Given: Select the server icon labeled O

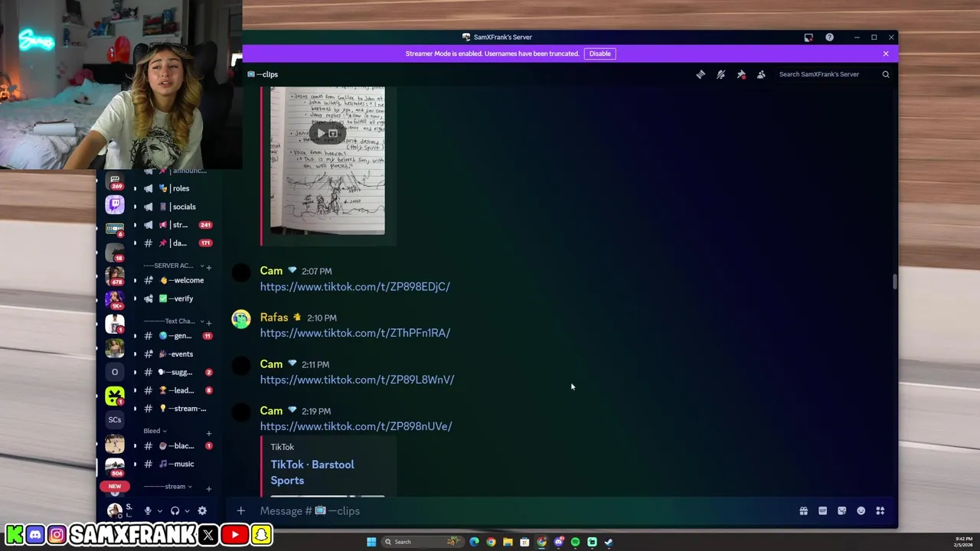Looking at the screenshot, I should 115,372.
